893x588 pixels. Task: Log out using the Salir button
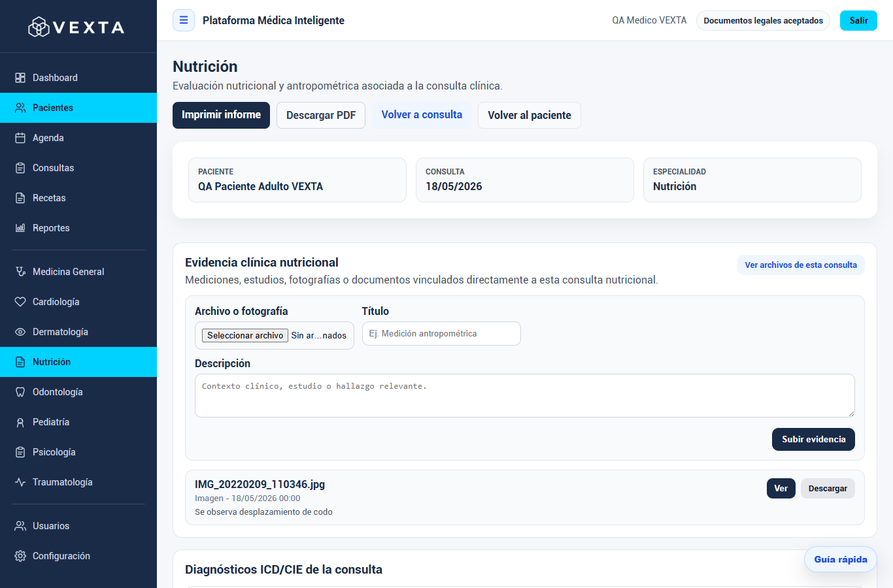tap(858, 20)
